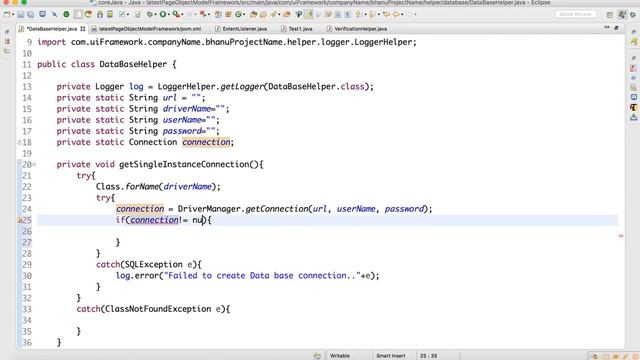
Task: Click 'LoggerHelper' on line 13
Action: point(187,87)
